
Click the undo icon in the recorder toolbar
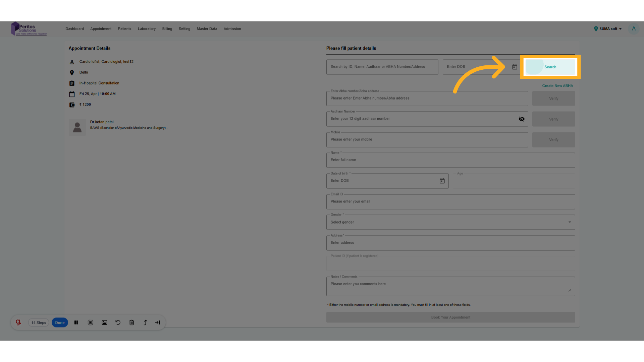118,322
